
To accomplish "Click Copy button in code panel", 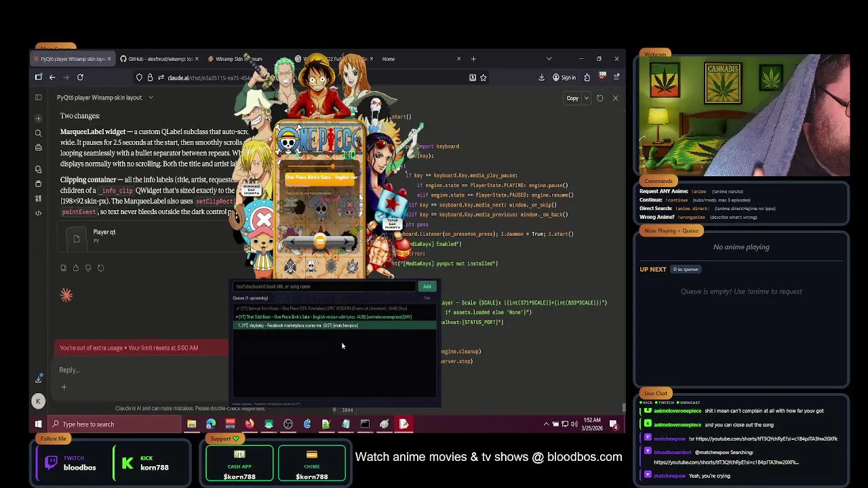I will (x=572, y=98).
